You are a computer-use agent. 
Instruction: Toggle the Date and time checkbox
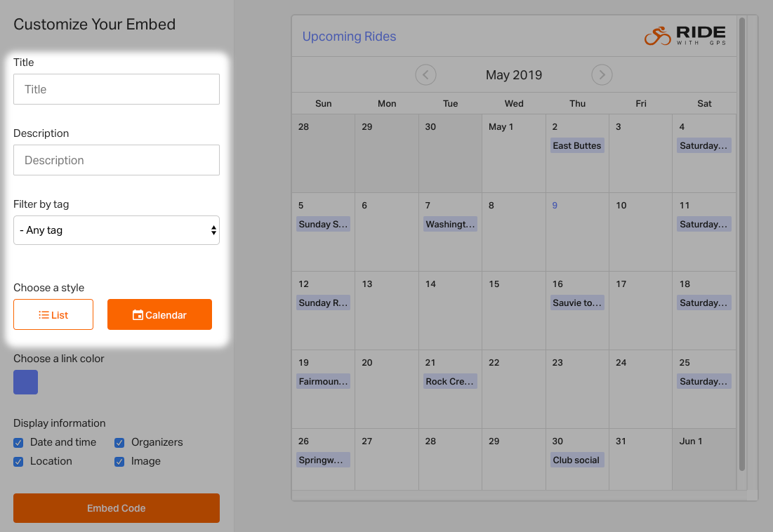point(18,442)
